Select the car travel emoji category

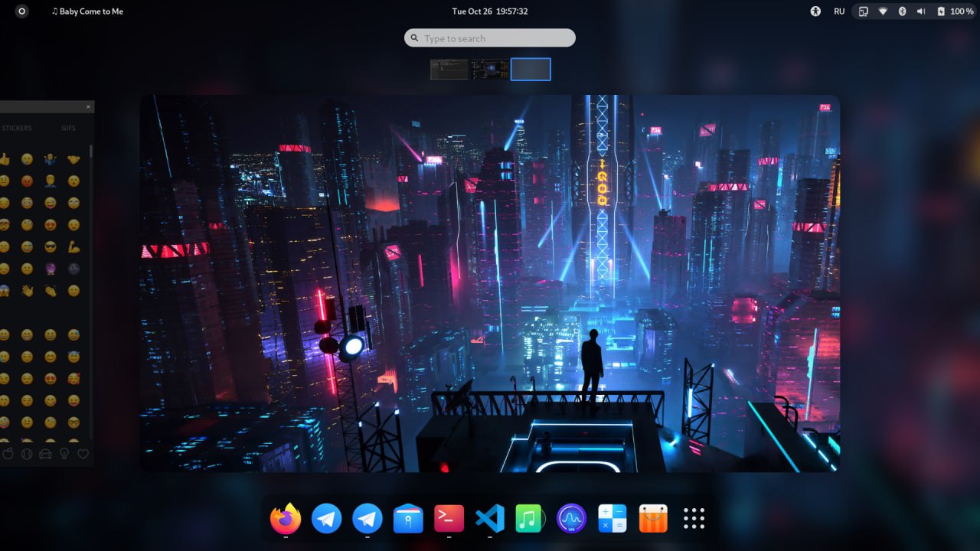pos(45,454)
